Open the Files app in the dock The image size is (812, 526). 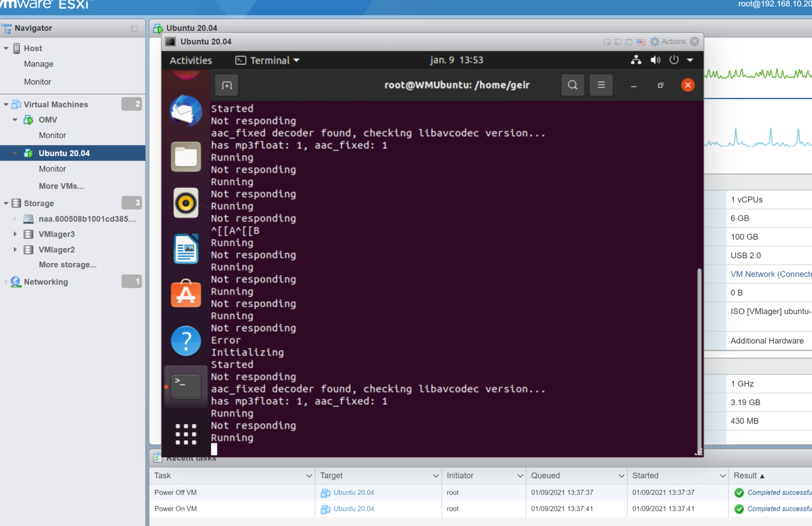click(186, 157)
